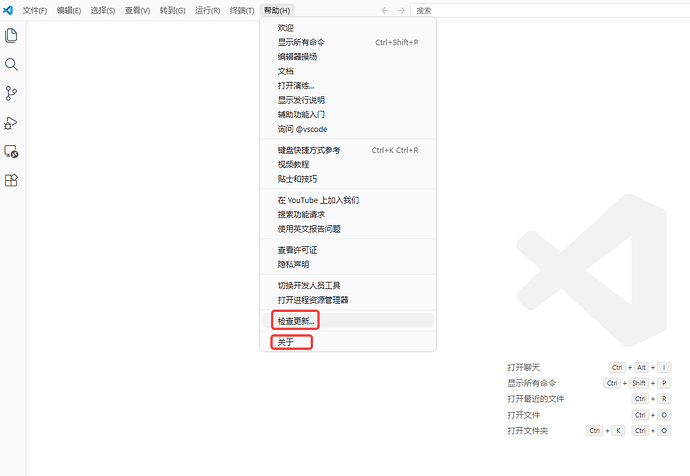Open the 终端(T) menu

coord(242,11)
